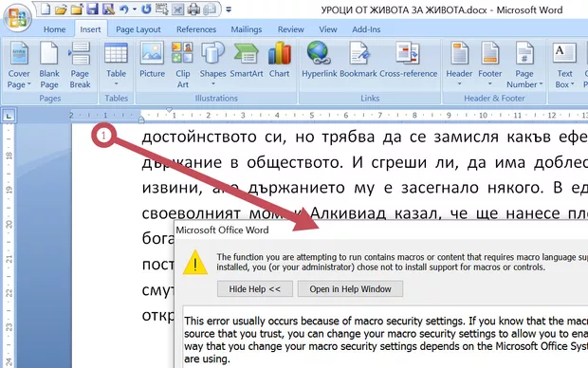Create a new blank document from Quick Access
The width and height of the screenshot is (588, 368).
click(x=46, y=9)
